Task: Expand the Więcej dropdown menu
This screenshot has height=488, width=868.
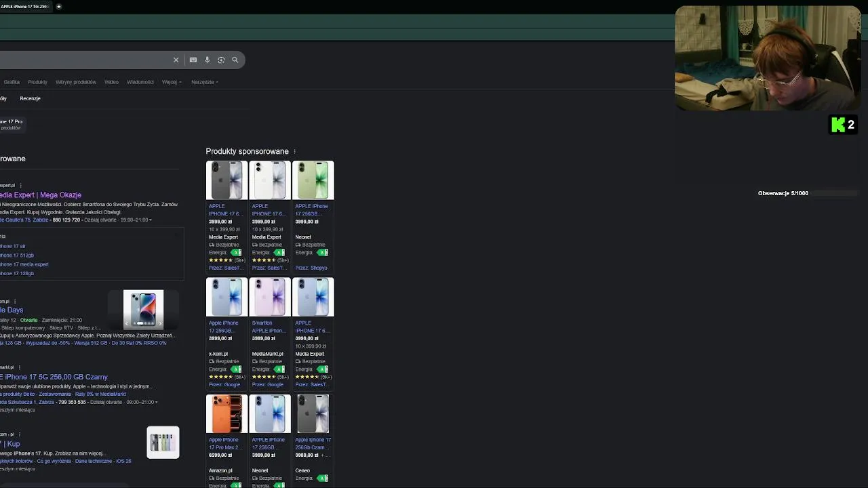Action: click(x=172, y=82)
